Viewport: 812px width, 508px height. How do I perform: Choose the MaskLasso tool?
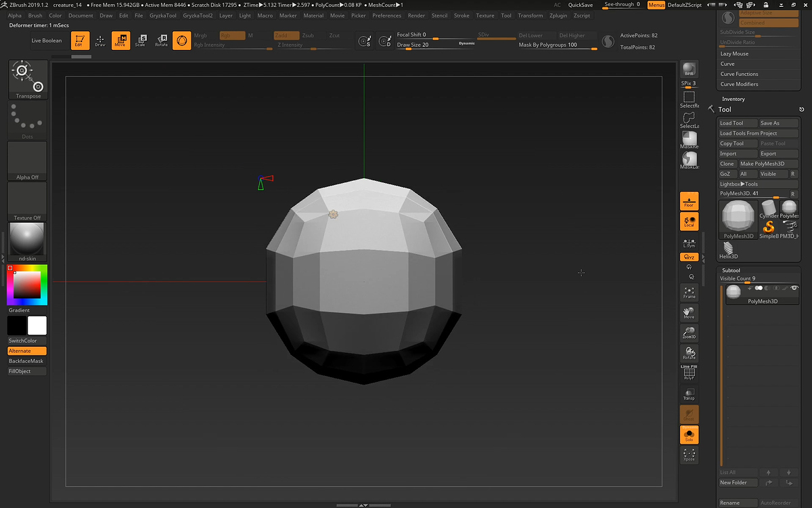[689, 161]
